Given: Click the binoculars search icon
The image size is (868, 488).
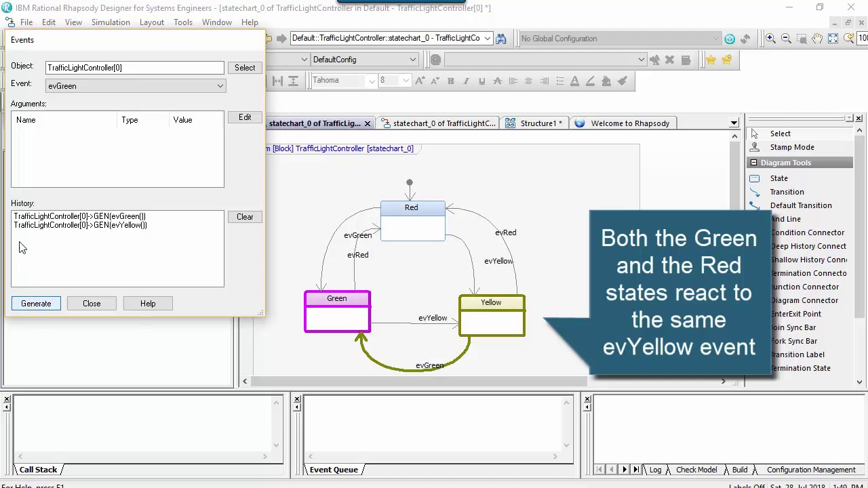Looking at the screenshot, I should coord(501,39).
